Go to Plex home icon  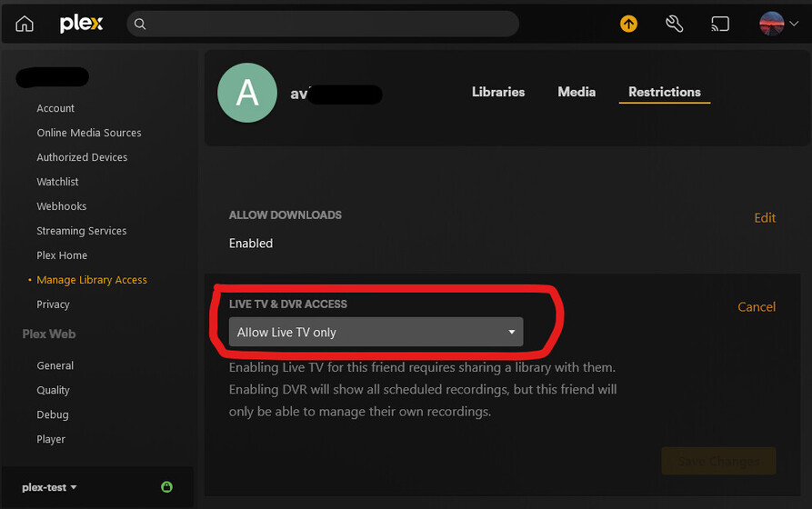[x=25, y=24]
